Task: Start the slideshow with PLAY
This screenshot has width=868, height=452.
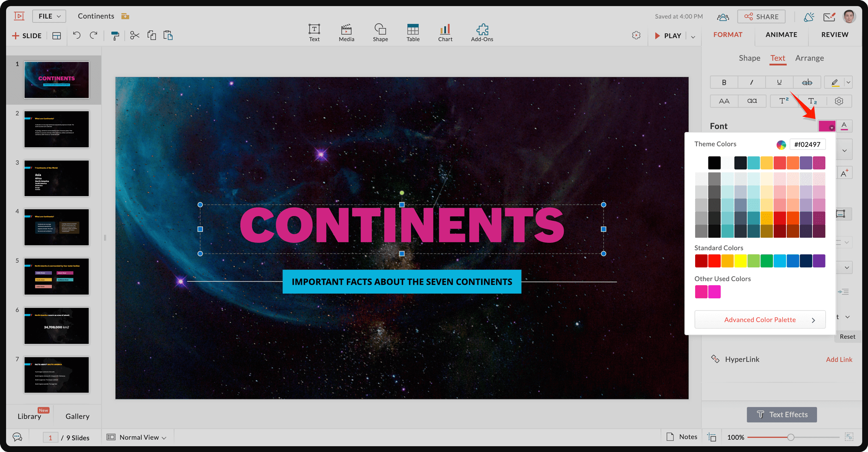Action: click(668, 36)
